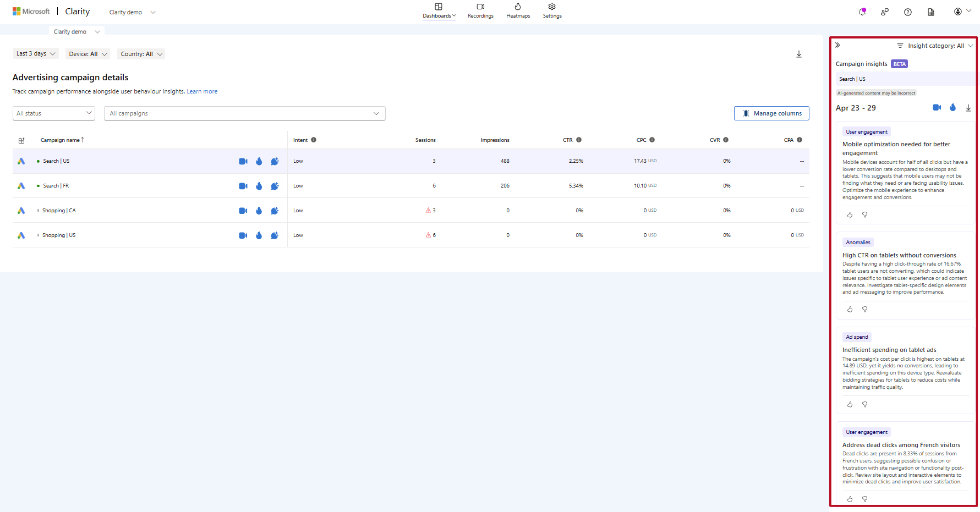Open heatmaps for Shopping | US campaign

[259, 235]
